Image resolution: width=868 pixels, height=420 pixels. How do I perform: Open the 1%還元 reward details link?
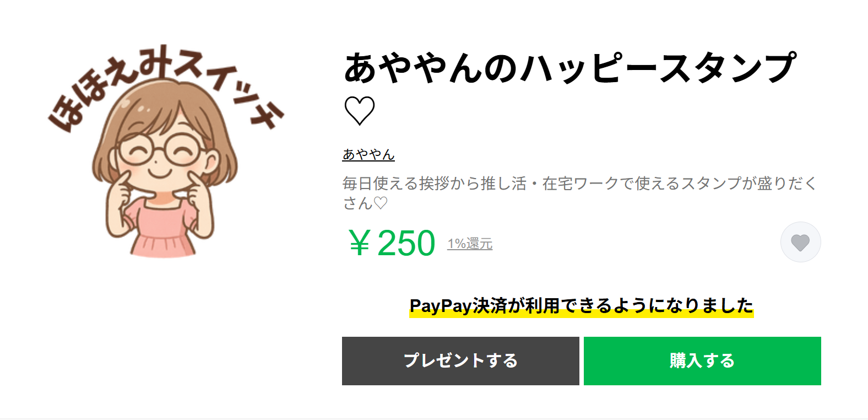point(470,244)
